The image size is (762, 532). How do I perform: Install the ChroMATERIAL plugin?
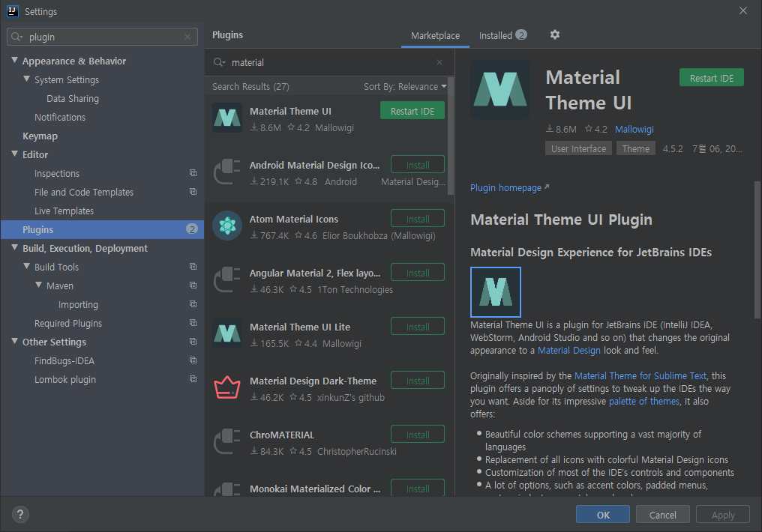tap(418, 434)
